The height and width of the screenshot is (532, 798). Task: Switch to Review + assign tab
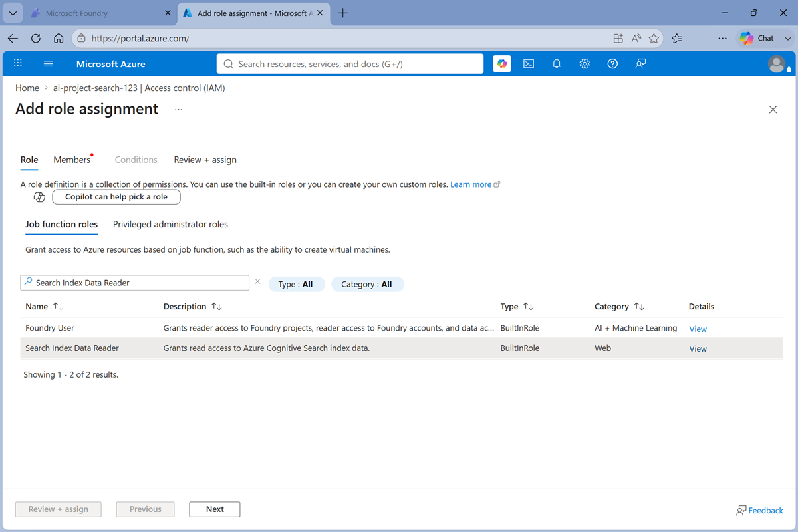click(x=205, y=160)
